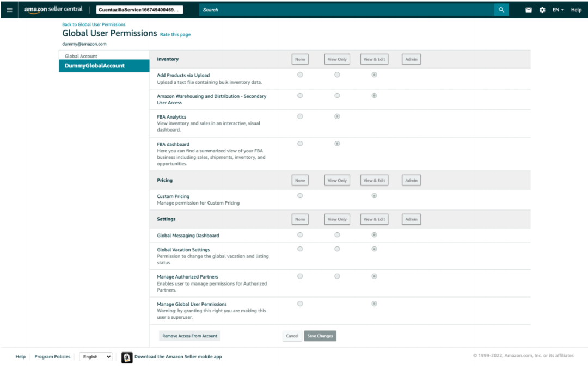Set all Inventory permissions to None
The width and height of the screenshot is (588, 371).
pos(300,59)
